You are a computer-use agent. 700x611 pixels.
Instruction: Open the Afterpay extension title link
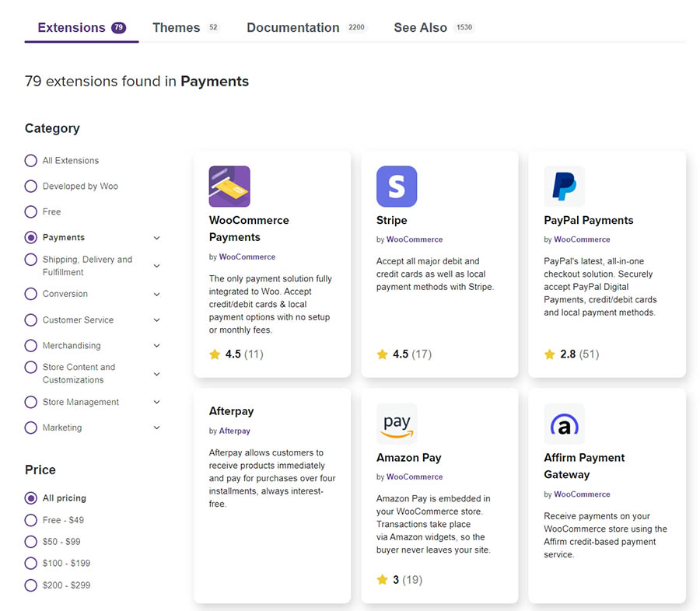(231, 411)
